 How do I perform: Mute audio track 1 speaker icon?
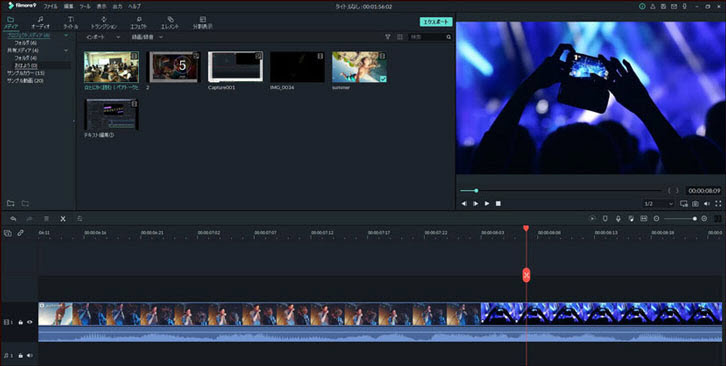30,355
